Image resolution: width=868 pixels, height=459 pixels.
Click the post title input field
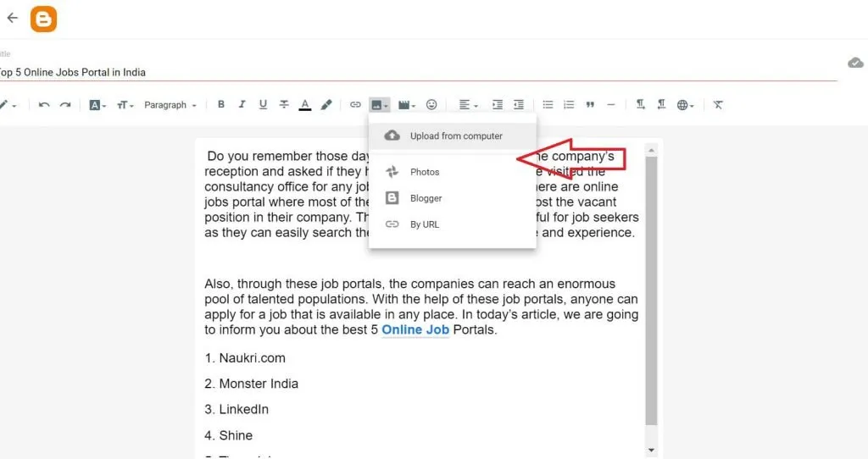pyautogui.click(x=418, y=73)
